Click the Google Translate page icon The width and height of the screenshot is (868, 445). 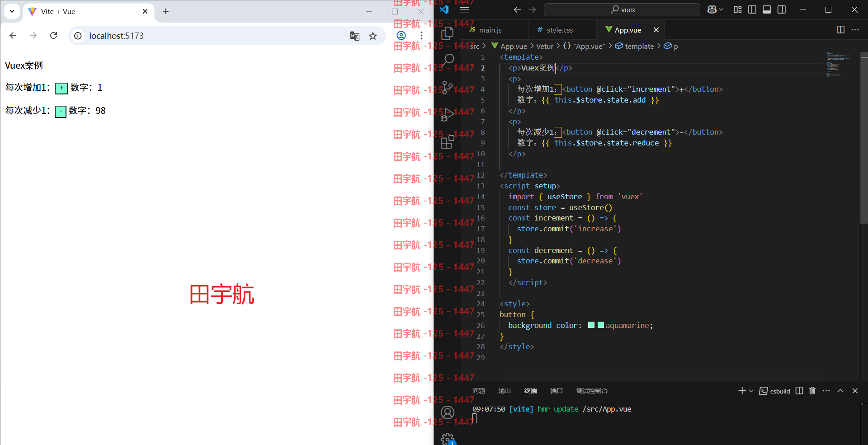354,36
